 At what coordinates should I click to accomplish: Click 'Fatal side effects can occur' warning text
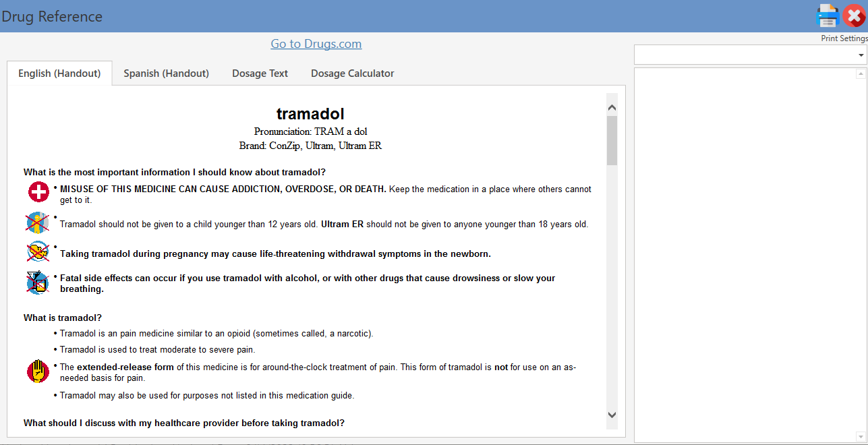pos(308,283)
